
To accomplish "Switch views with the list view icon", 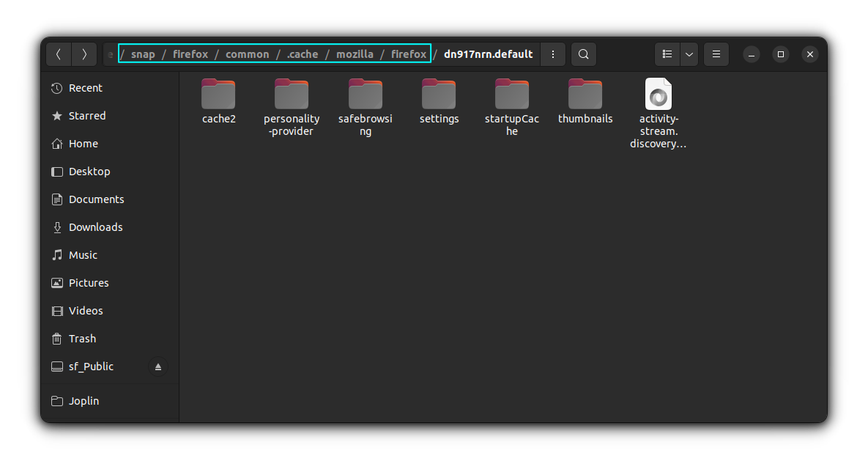I will (x=667, y=54).
